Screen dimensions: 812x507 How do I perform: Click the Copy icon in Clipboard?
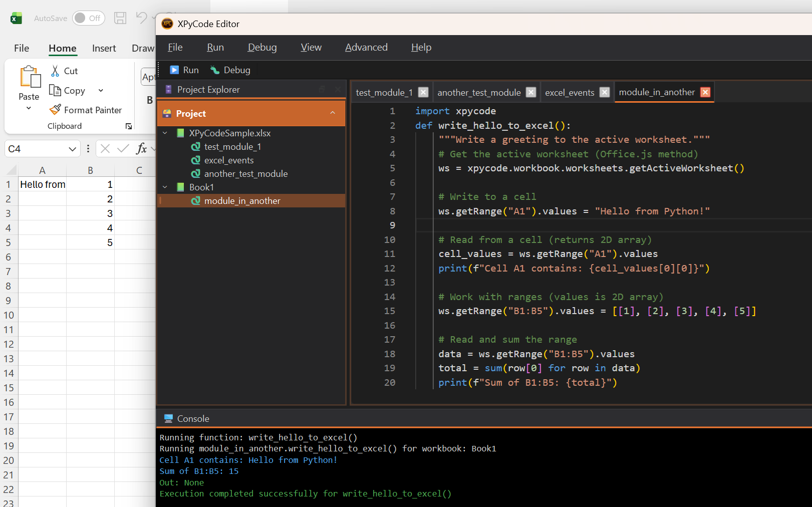(55, 91)
